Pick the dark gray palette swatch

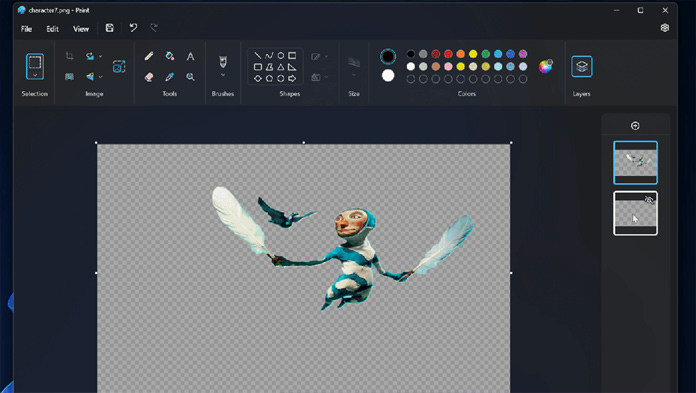423,54
